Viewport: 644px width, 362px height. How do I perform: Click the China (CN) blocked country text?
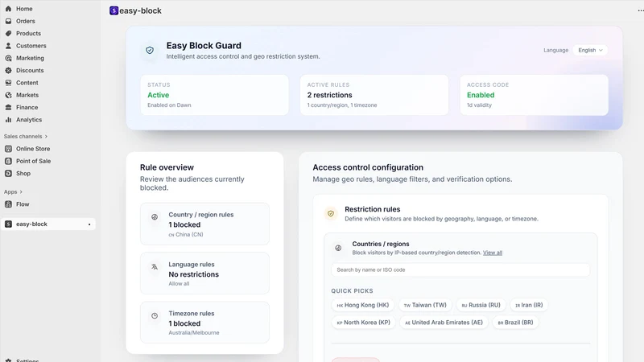186,235
